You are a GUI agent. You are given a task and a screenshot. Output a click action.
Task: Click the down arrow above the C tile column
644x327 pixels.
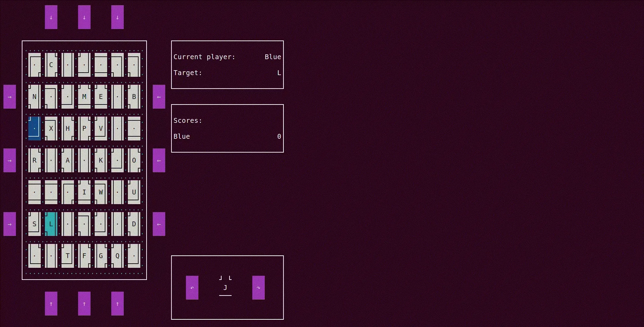(x=51, y=17)
